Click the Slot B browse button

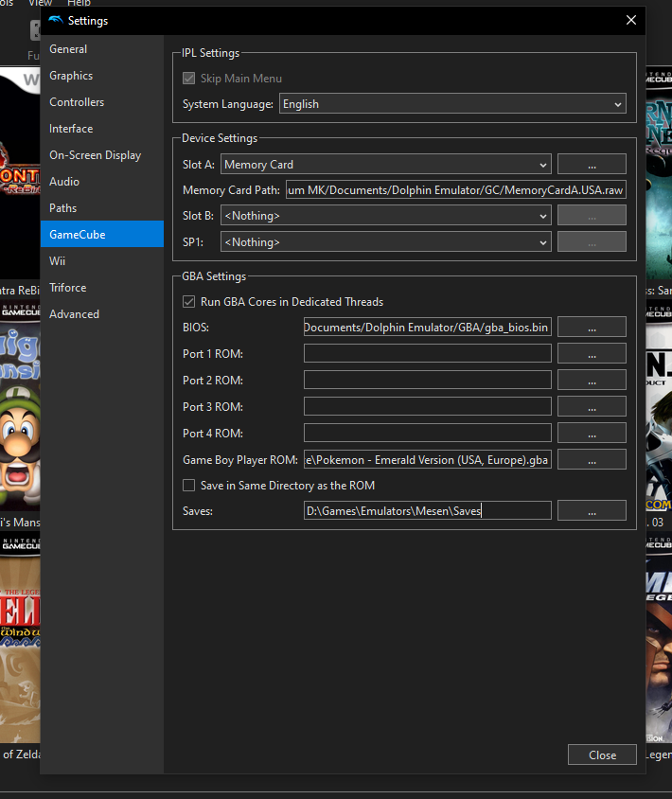pos(592,216)
